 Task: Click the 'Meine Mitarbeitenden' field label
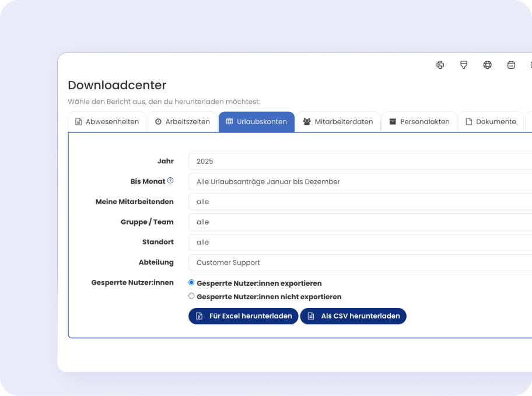tap(135, 202)
